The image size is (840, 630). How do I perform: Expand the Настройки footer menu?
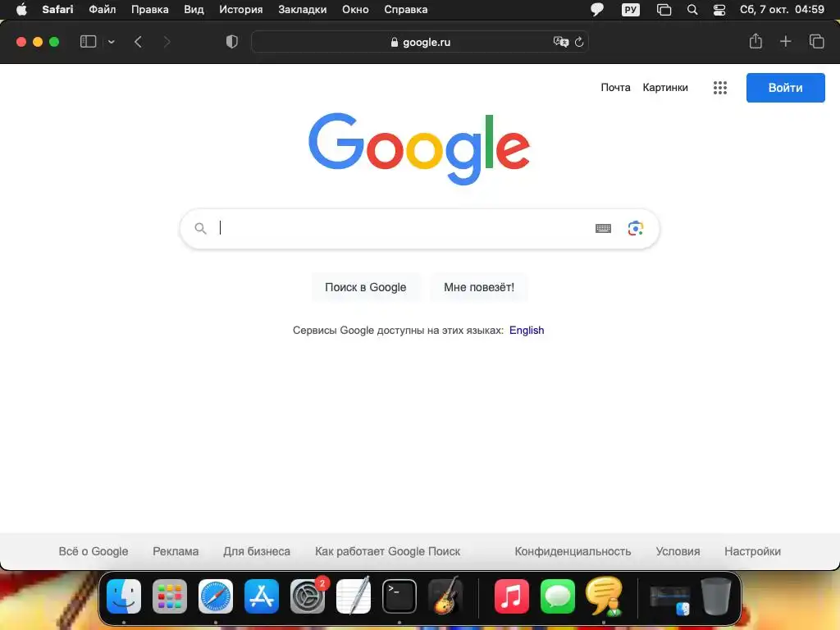752,551
